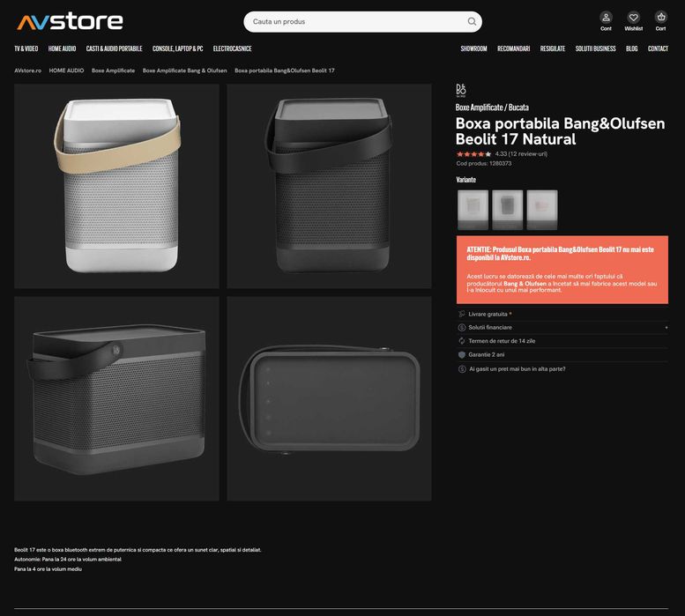The height and width of the screenshot is (616, 685).
Task: Open the CONTACT link
Action: click(x=658, y=48)
